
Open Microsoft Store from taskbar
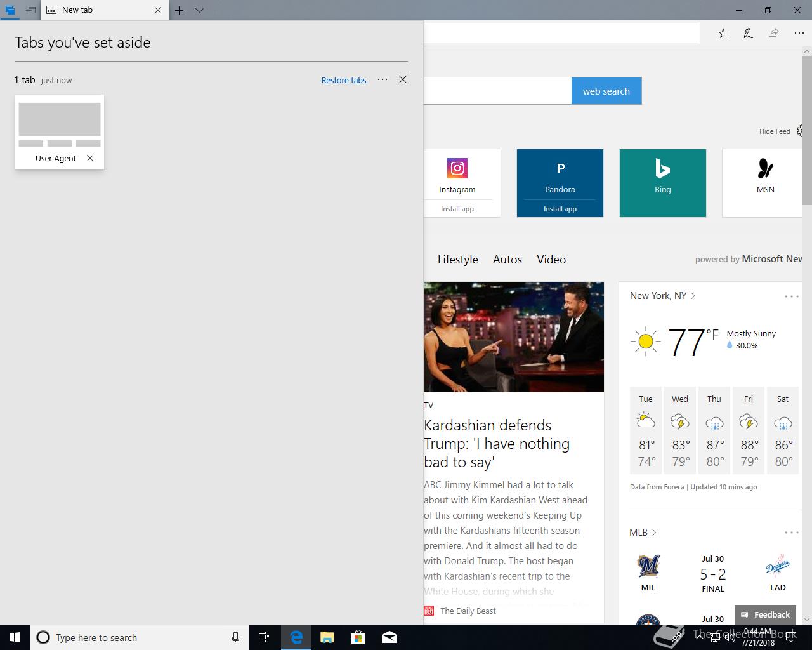(x=358, y=637)
